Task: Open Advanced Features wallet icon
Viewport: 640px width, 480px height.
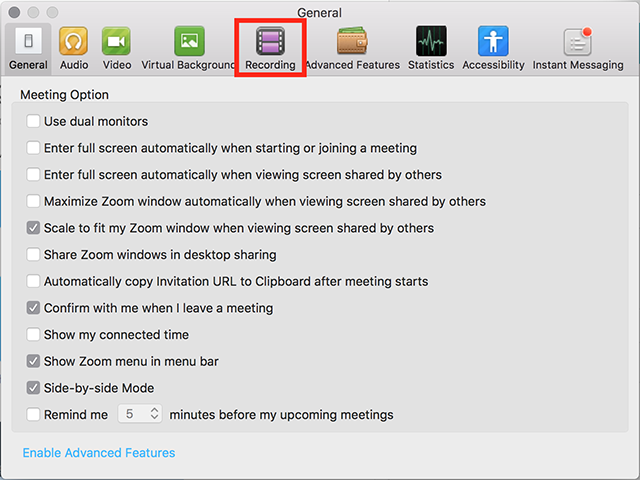Action: tap(352, 42)
